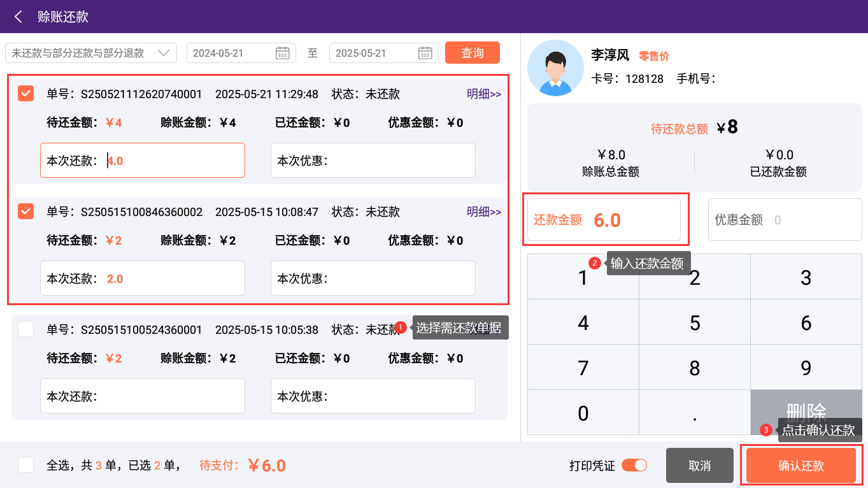This screenshot has height=488, width=868.
Task: Toggle the 打印凭证 switch off
Action: coord(634,465)
